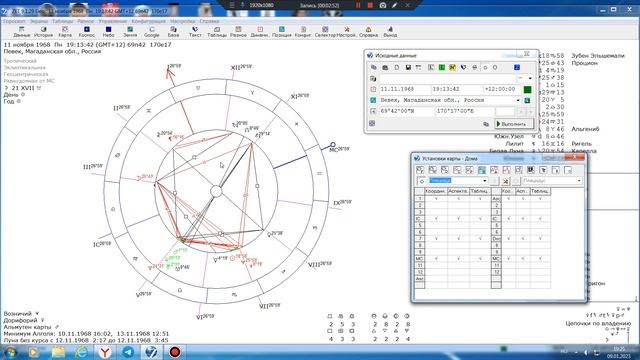Open the Настрой. toolbar icon
This screenshot has width=640, height=360.
[347, 32]
